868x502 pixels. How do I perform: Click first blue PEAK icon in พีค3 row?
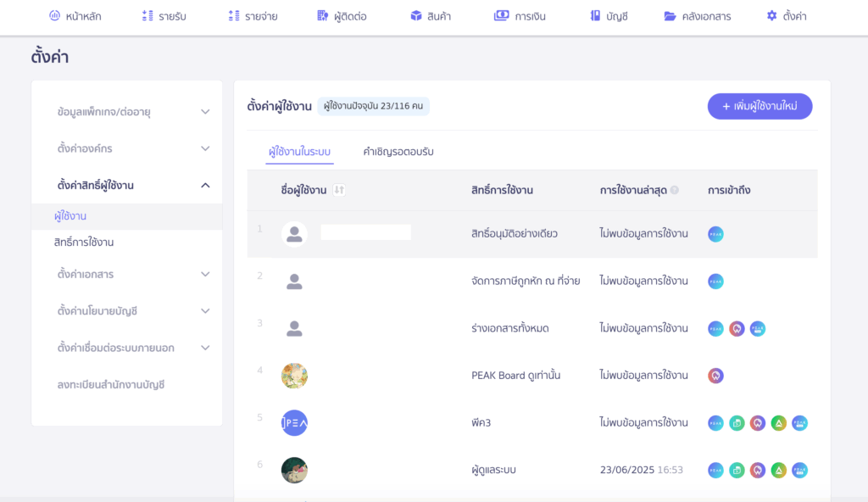(715, 423)
